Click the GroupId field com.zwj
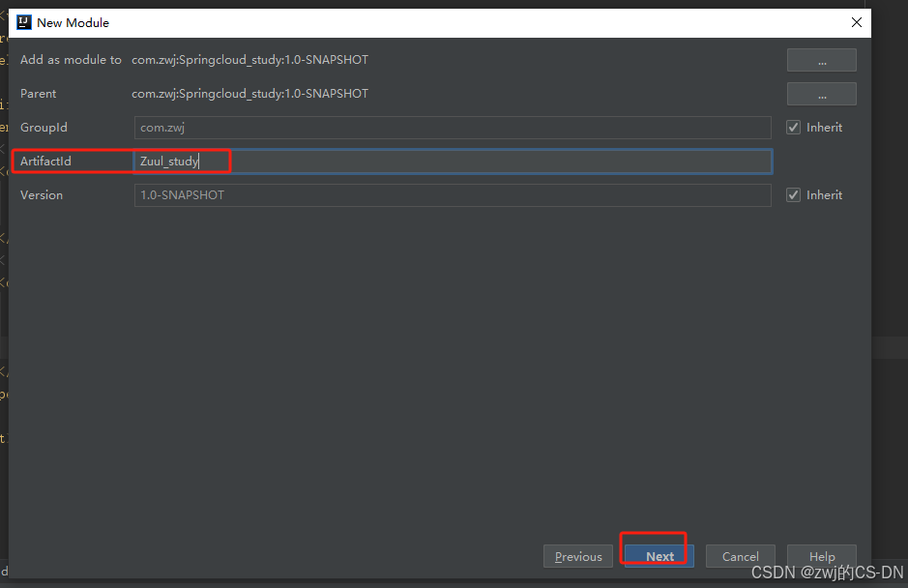Screen dimensions: 908x588 (453, 128)
